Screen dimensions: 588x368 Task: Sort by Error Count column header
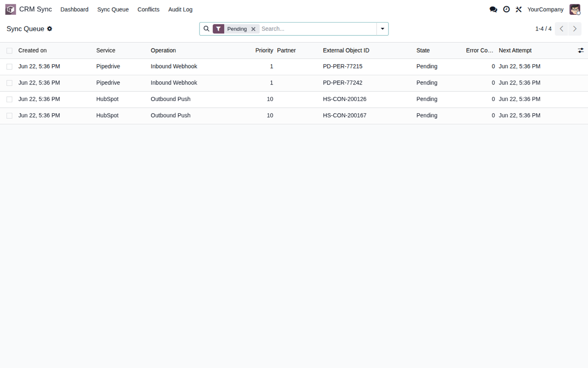pos(480,51)
